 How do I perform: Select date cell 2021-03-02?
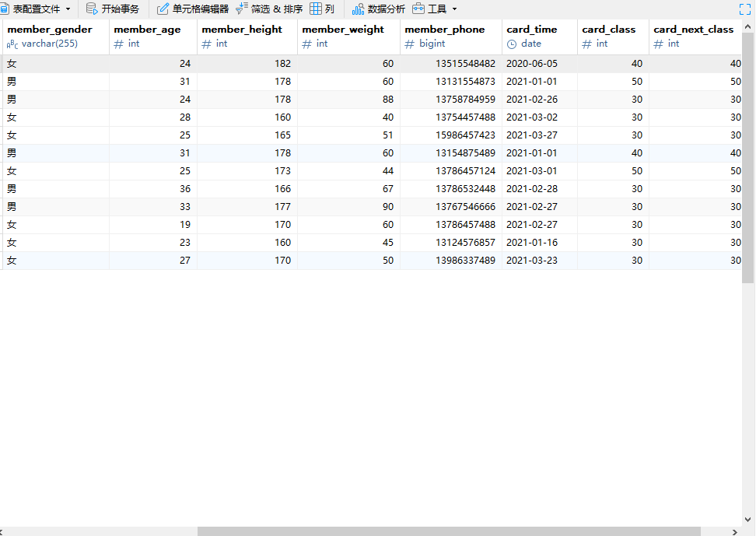click(540, 117)
